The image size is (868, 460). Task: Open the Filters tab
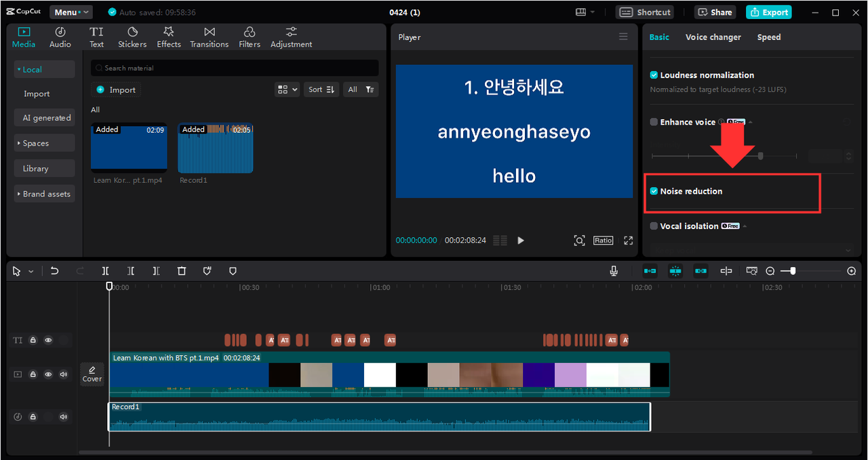click(x=250, y=37)
